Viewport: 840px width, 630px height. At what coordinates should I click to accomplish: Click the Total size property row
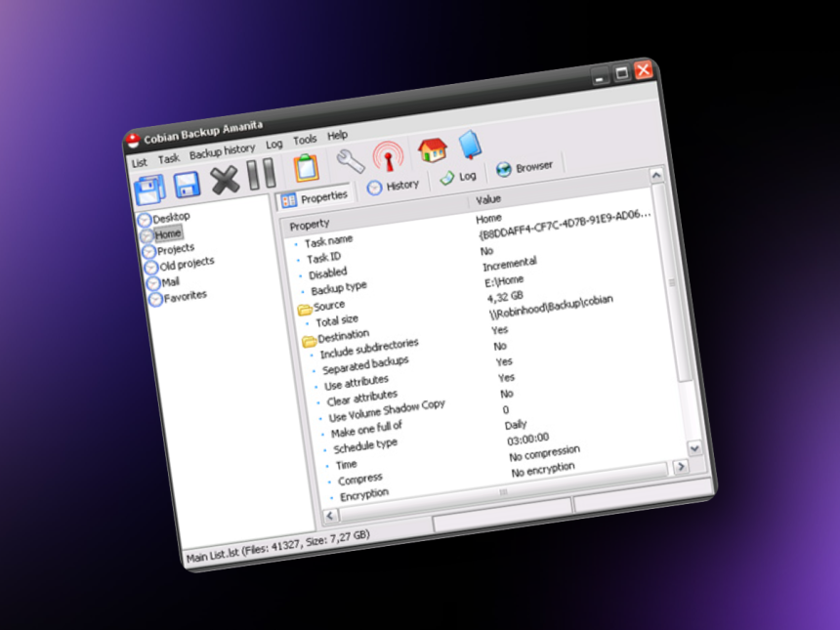pyautogui.click(x=336, y=321)
